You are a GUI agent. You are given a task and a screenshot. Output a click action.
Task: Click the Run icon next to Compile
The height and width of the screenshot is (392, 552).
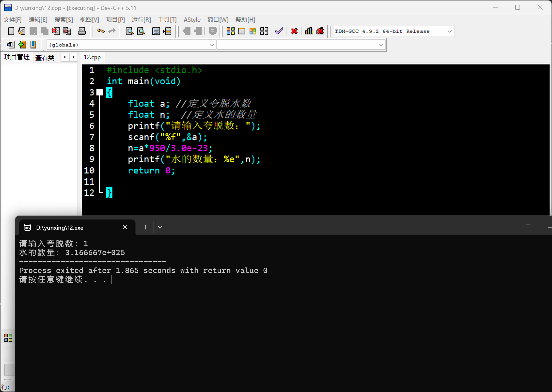(242, 31)
